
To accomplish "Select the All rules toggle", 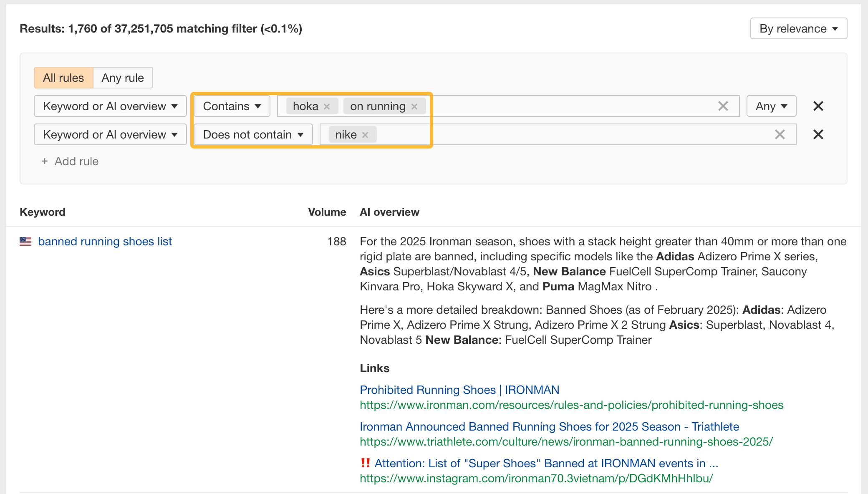I will pos(63,78).
